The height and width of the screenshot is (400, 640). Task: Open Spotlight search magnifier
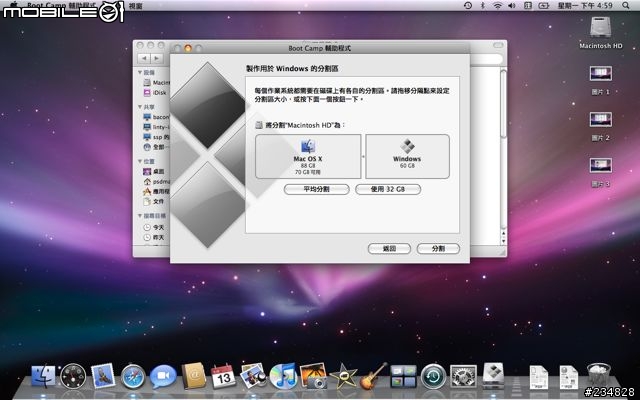pyautogui.click(x=626, y=5)
